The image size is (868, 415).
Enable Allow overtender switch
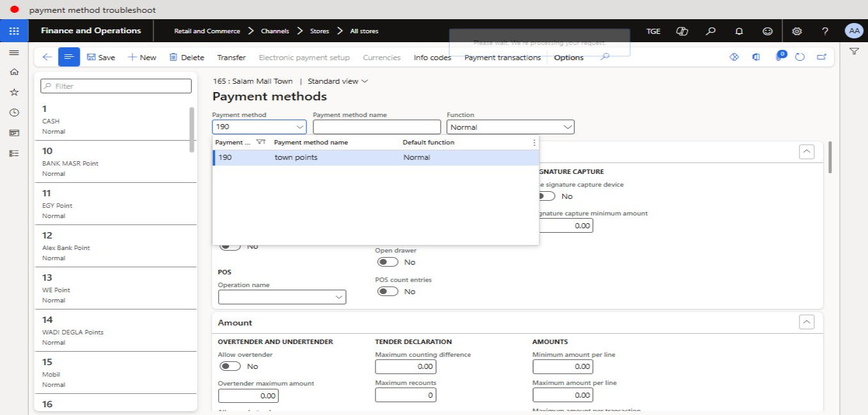(230, 366)
